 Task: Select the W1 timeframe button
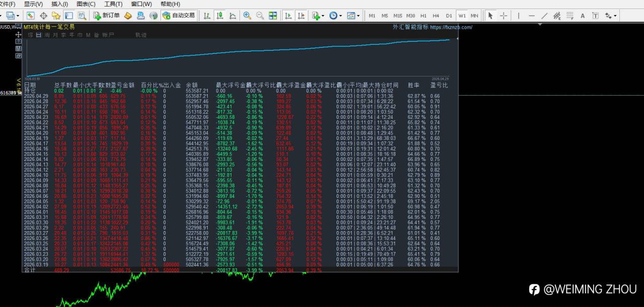[462, 16]
